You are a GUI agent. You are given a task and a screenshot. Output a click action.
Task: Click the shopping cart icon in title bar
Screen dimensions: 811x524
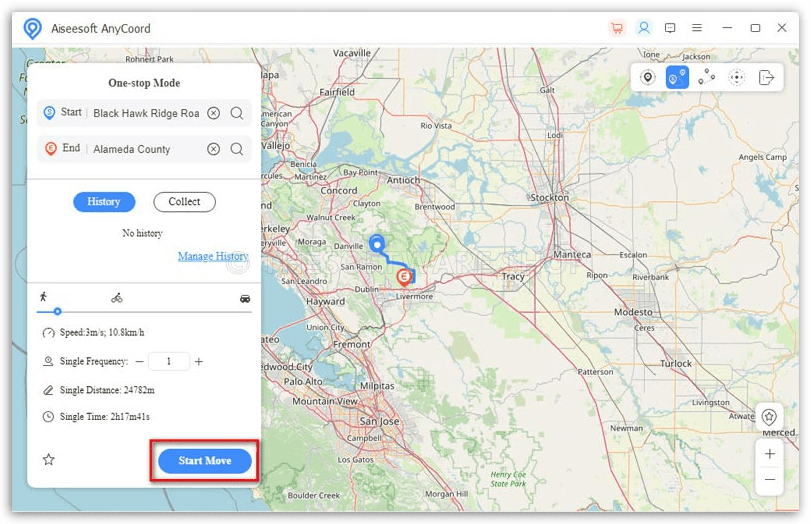[x=617, y=28]
